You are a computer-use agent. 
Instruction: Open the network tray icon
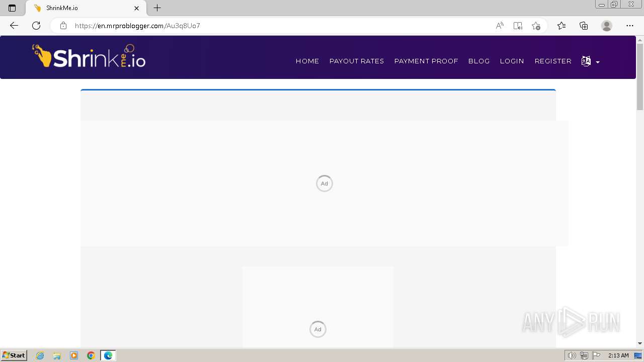pos(584,355)
